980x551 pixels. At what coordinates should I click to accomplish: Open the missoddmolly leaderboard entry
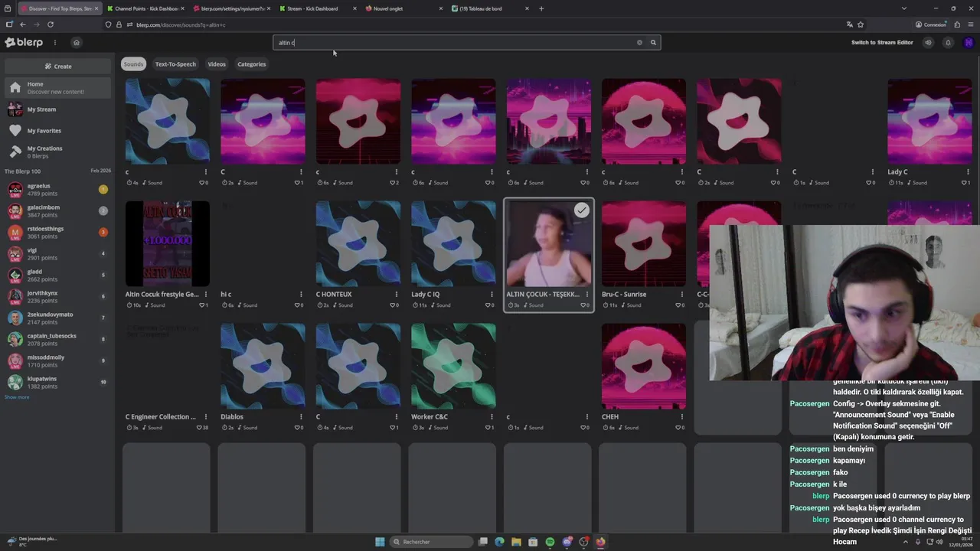click(x=58, y=360)
